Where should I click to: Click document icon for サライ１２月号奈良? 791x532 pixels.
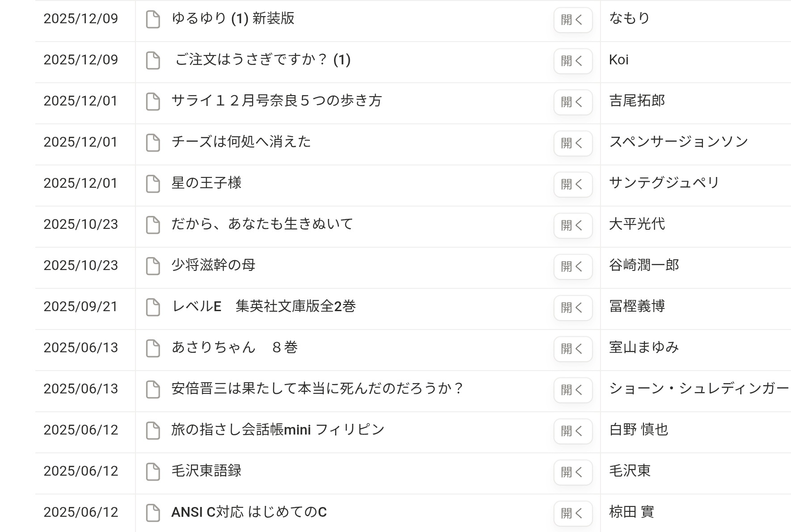[x=153, y=102]
